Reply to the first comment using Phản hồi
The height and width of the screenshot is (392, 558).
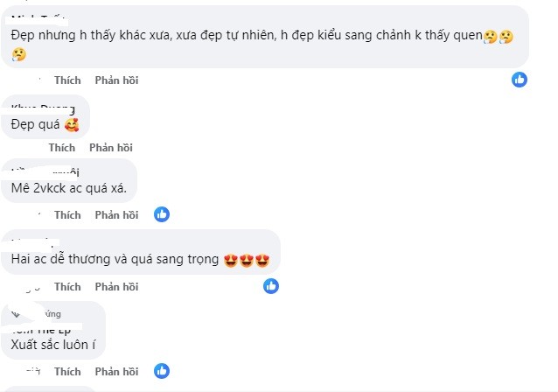116,80
